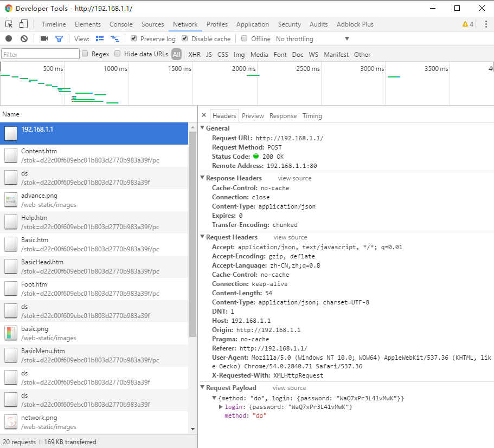Switch to large request rows view
This screenshot has height=448, width=494.
[x=100, y=39]
